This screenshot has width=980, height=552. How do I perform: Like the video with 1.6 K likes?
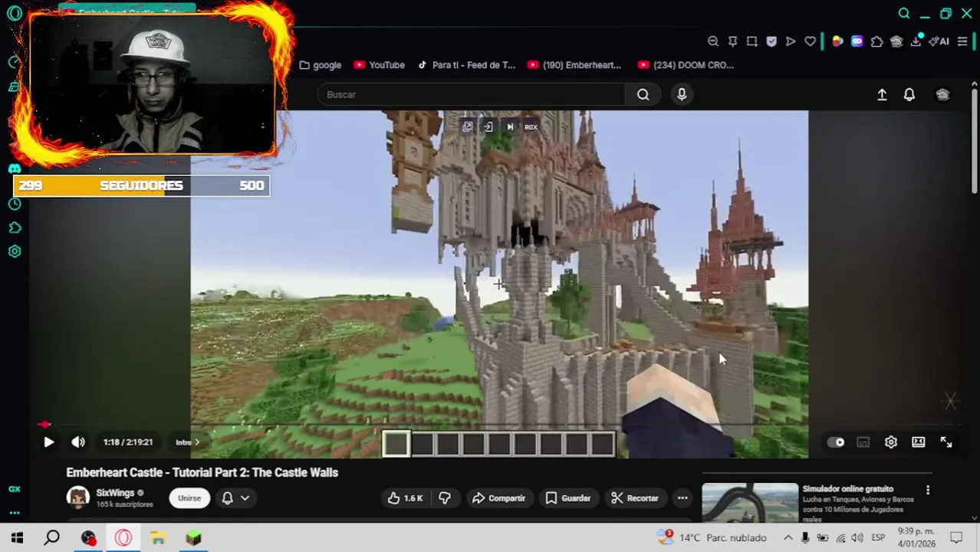click(405, 498)
